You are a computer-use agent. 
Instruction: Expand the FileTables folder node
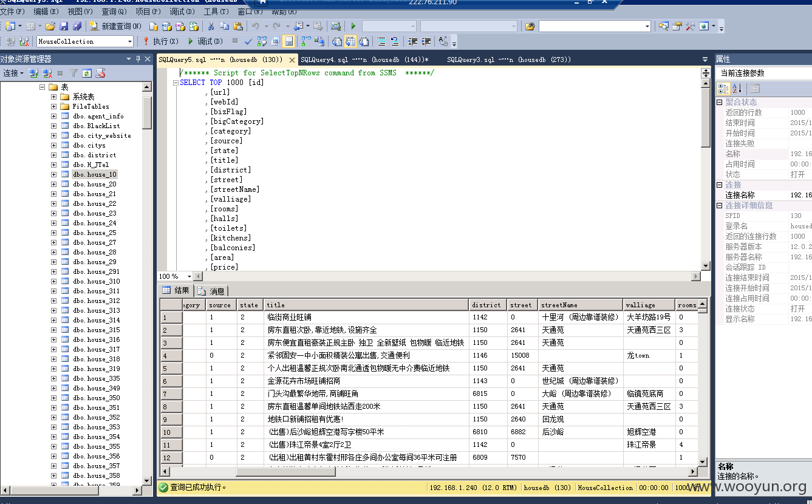click(53, 106)
